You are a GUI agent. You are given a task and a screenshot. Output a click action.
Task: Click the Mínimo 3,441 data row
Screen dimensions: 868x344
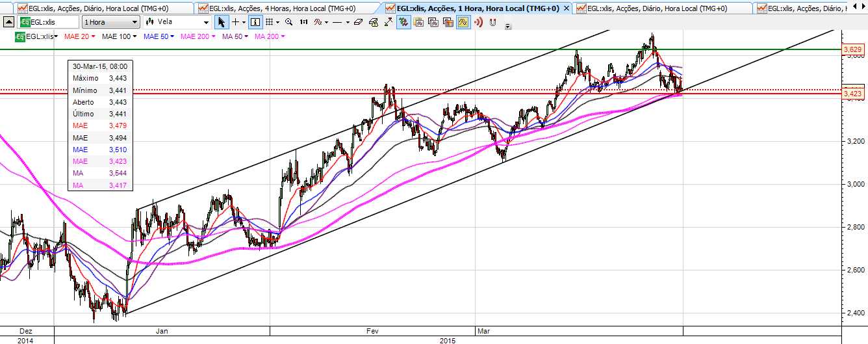[x=100, y=90]
